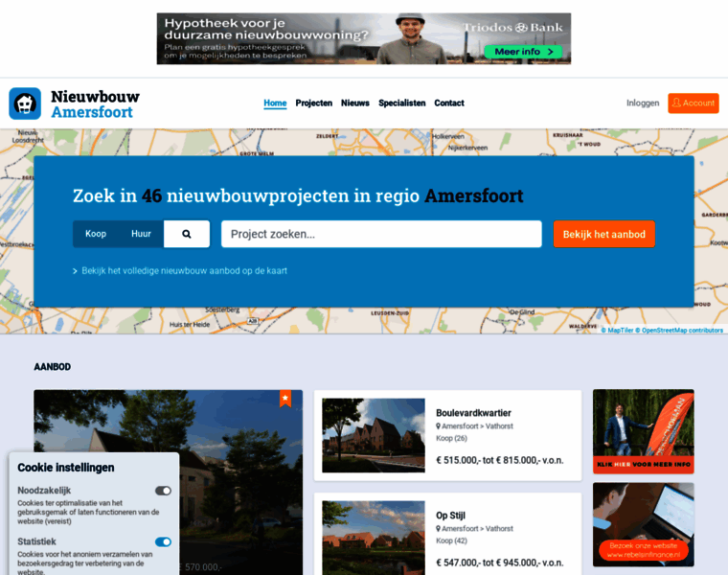Screen dimensions: 728x575
Task: Click the location pin in Op Stijl card
Action: point(438,529)
